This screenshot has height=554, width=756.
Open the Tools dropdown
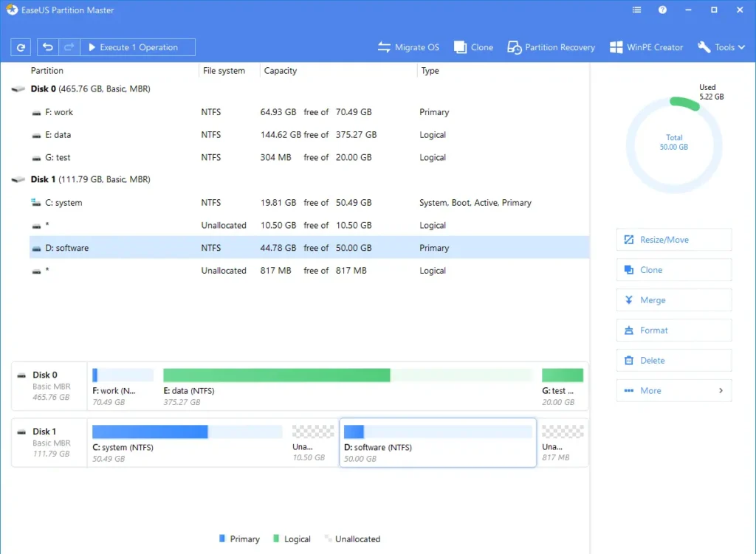pos(721,46)
